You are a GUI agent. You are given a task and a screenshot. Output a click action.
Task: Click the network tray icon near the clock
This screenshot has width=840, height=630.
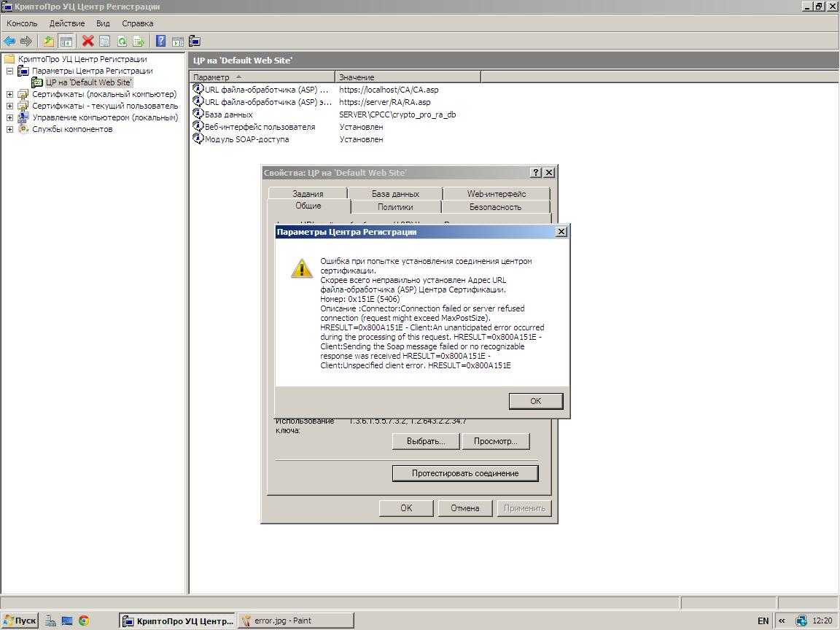[x=801, y=621]
